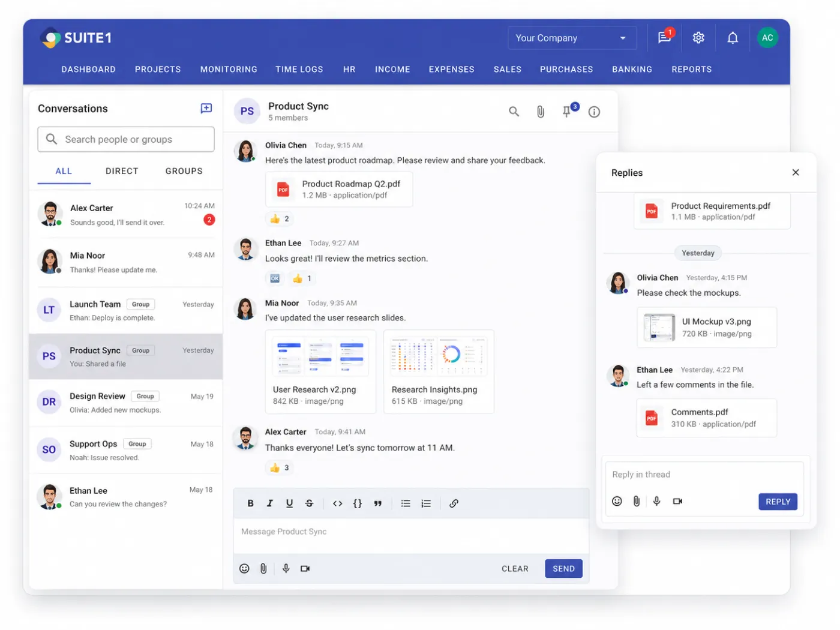Insert a link in the message
The width and height of the screenshot is (840, 630).
454,503
